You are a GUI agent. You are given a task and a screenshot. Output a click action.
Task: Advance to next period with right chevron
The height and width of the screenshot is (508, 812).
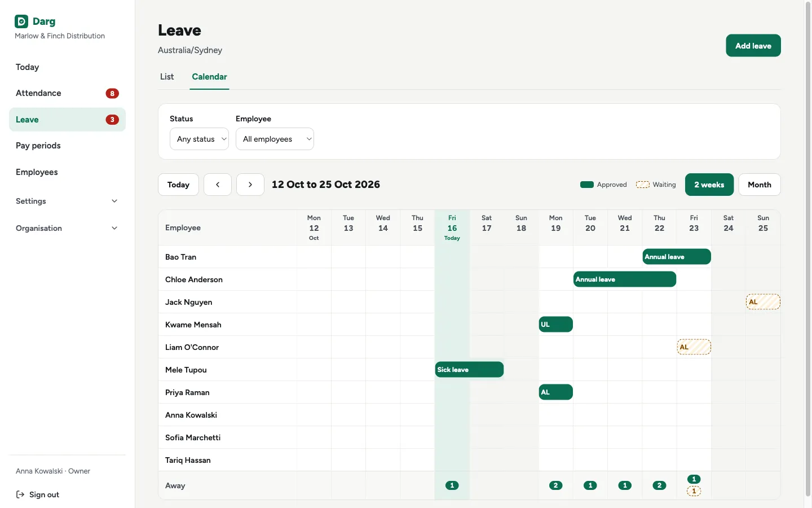pos(250,185)
